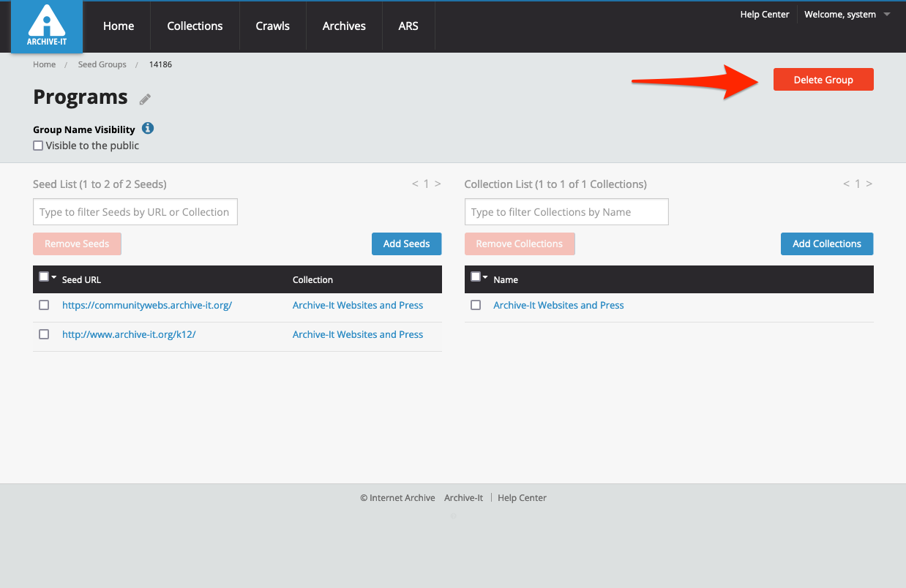Tick the Archive-It Websites and Press collection checkbox

click(x=476, y=305)
